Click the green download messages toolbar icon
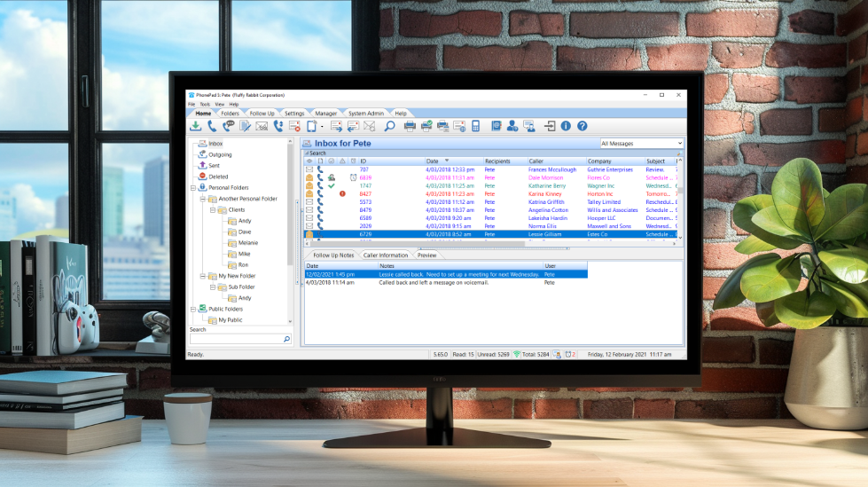 coord(195,126)
